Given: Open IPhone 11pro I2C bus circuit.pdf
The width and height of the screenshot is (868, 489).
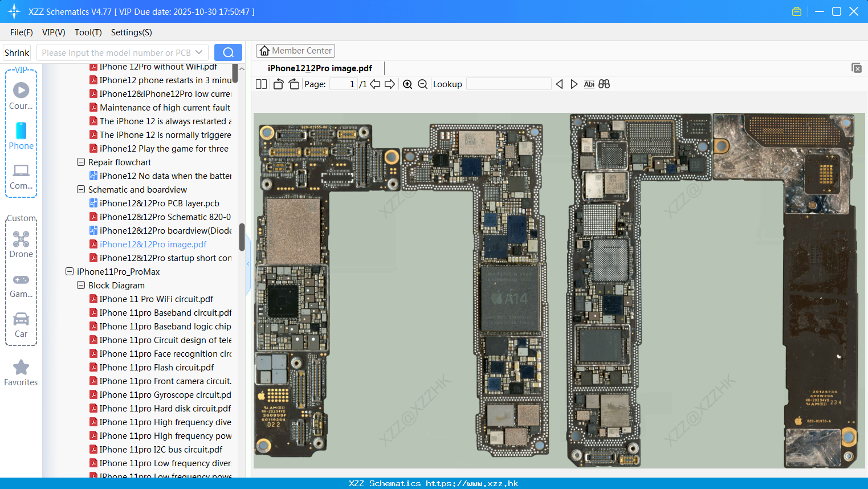Looking at the screenshot, I should (x=161, y=450).
